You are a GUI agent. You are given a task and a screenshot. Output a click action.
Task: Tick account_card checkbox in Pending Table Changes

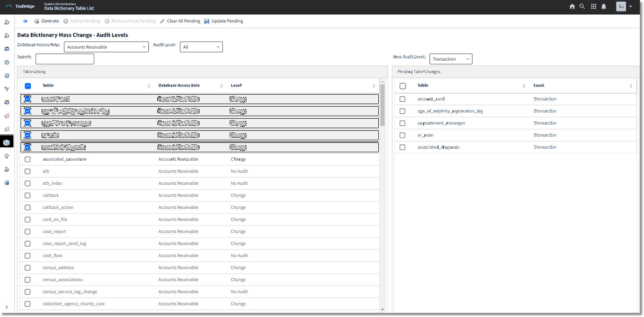coord(402,99)
